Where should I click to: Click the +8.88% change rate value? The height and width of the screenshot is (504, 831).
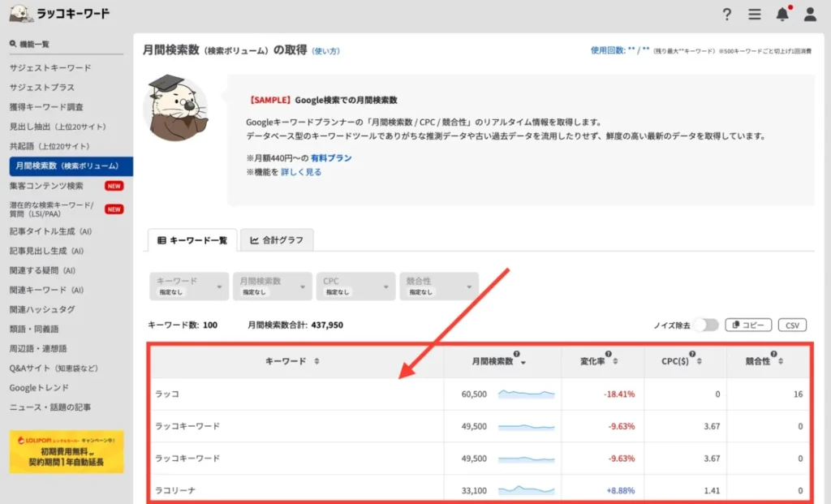click(x=621, y=490)
